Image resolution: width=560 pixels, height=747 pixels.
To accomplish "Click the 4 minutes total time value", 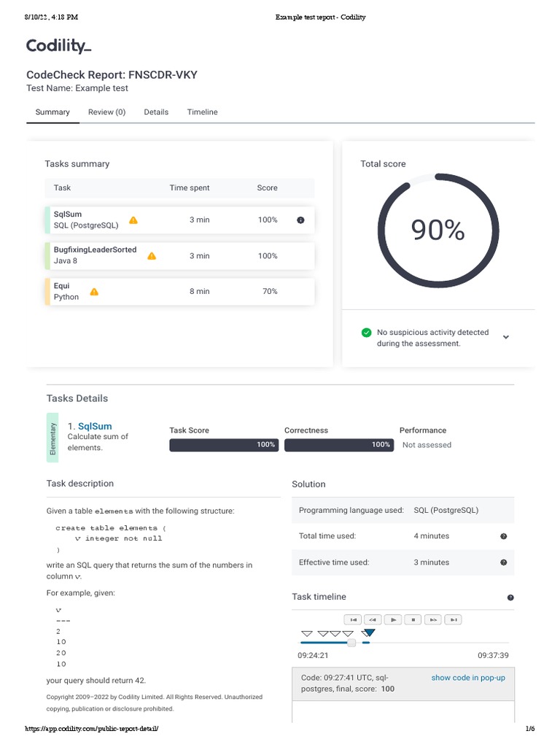I will click(x=432, y=536).
